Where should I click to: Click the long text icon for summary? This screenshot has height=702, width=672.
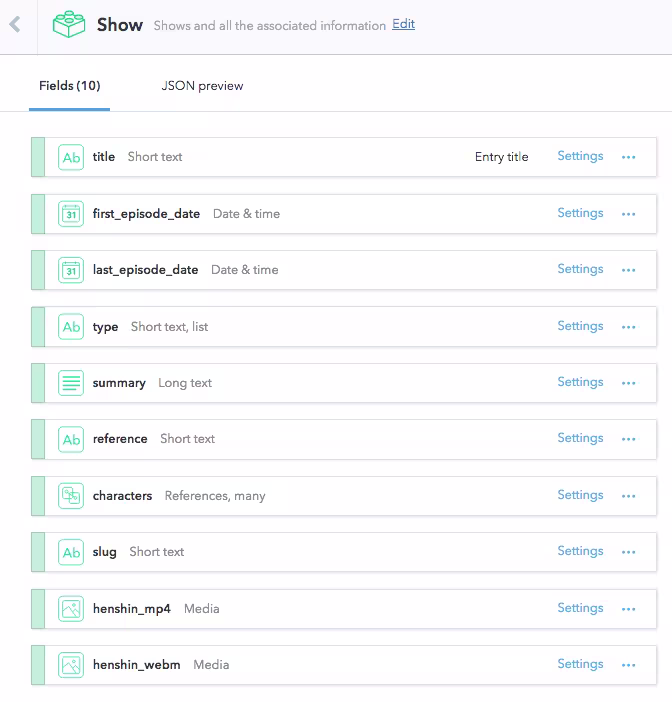pos(71,383)
